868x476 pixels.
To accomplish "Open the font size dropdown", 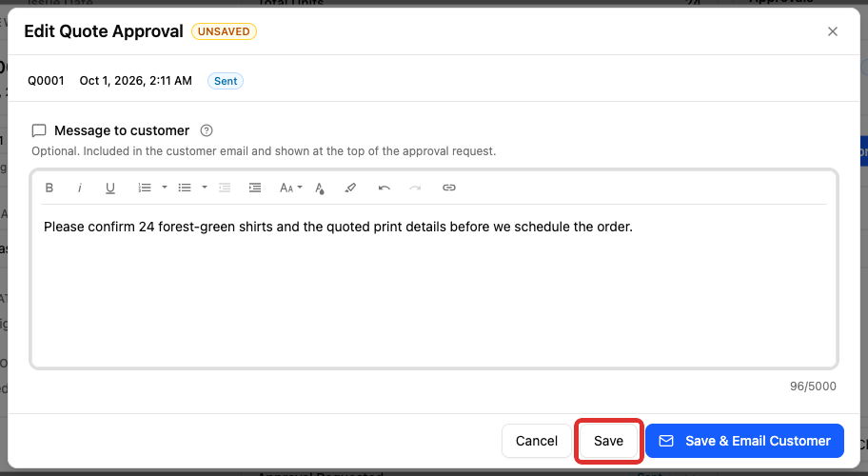I will [x=290, y=188].
